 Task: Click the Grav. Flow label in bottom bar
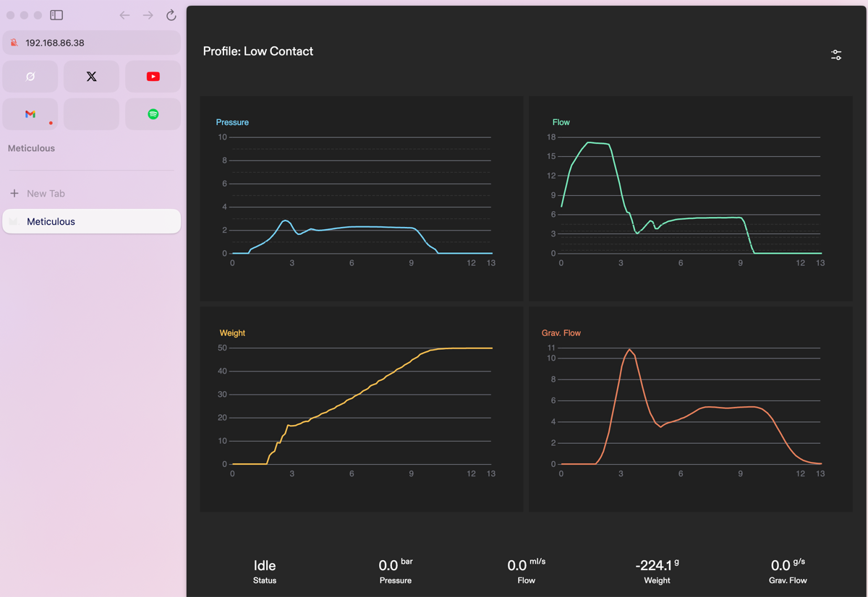pyautogui.click(x=788, y=580)
